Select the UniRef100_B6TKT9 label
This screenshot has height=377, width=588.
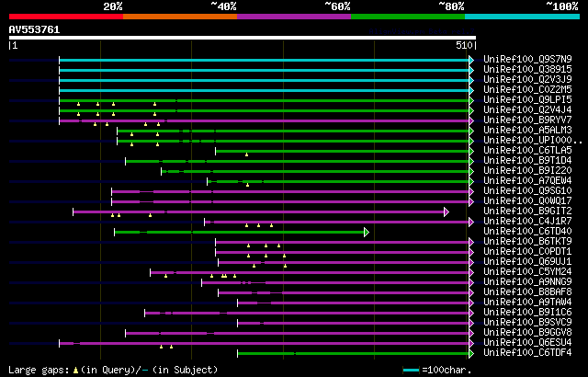(527, 242)
